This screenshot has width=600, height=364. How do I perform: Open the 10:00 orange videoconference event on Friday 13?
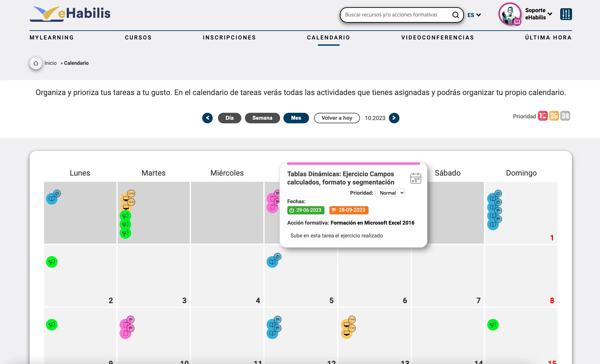pyautogui.click(x=347, y=325)
